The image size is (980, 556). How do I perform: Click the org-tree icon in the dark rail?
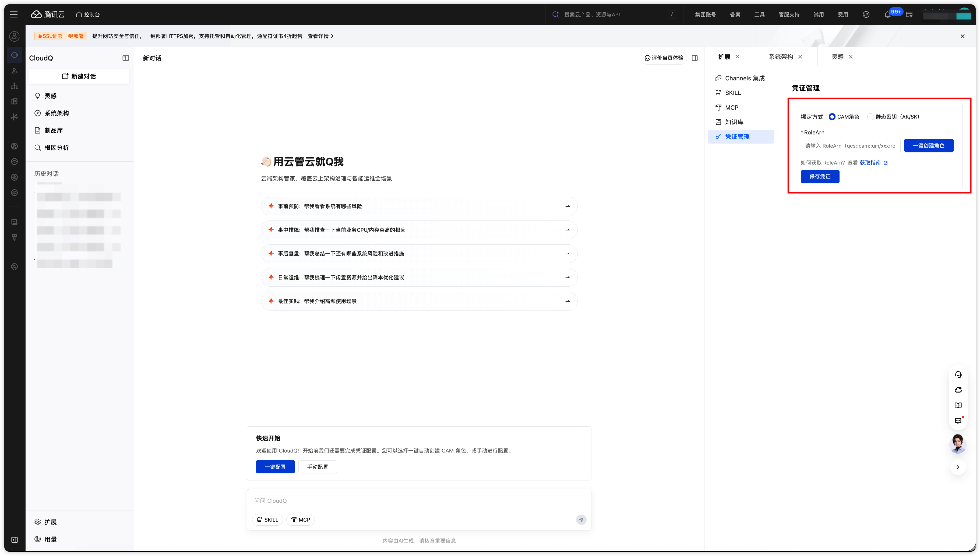pyautogui.click(x=15, y=86)
